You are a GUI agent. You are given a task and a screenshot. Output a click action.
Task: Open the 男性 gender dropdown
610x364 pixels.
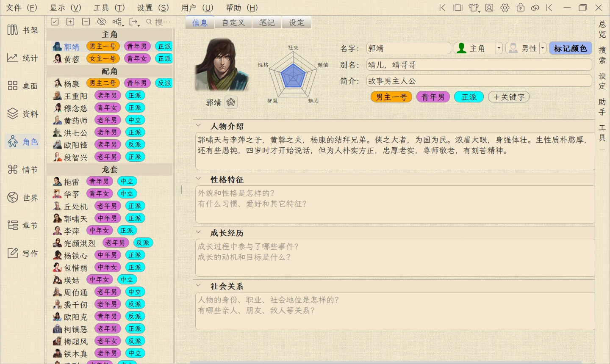coord(542,48)
